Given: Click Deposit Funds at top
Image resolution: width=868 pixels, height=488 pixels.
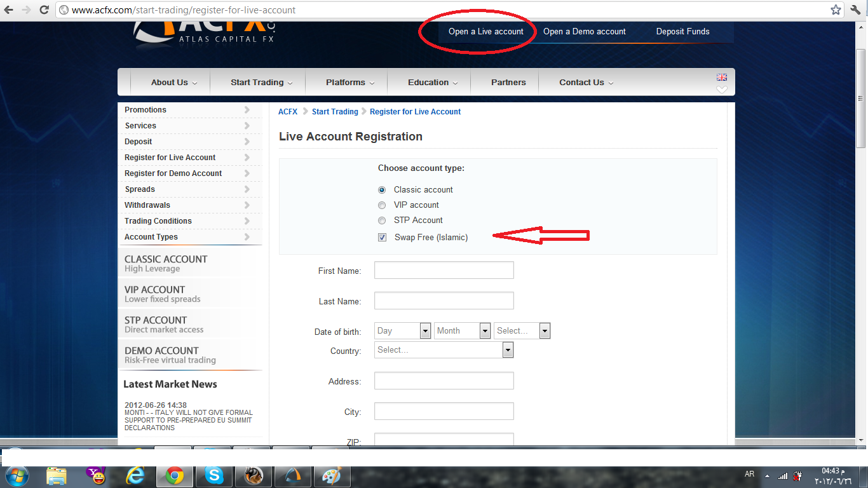Looking at the screenshot, I should 683,32.
